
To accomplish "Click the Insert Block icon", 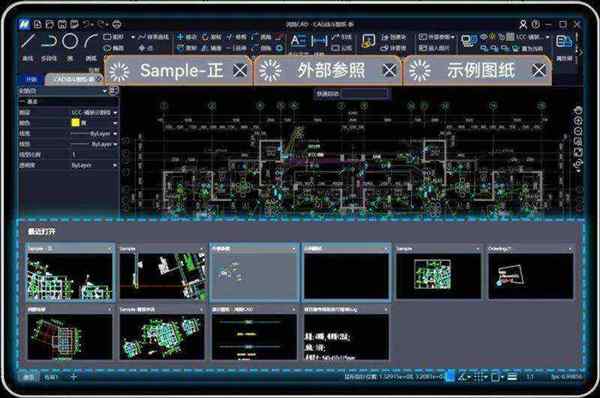I will 368,41.
